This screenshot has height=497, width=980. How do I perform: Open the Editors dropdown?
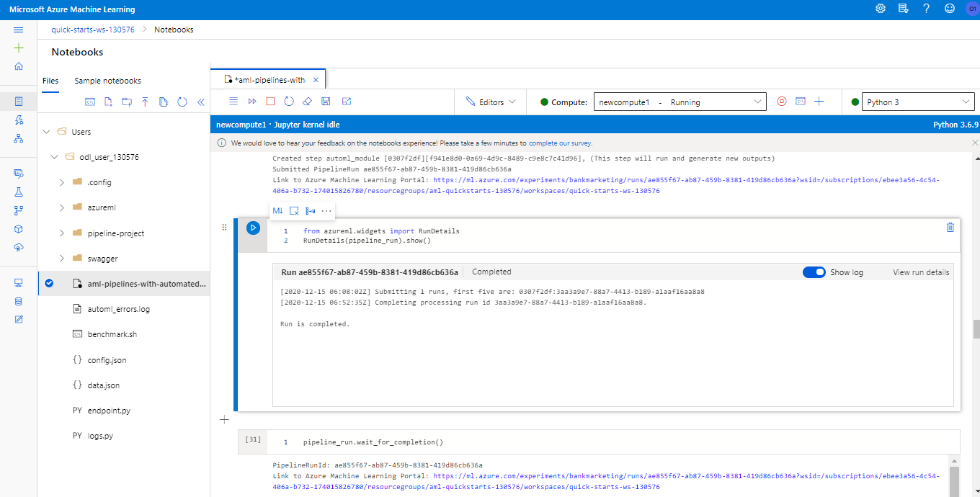(x=491, y=102)
